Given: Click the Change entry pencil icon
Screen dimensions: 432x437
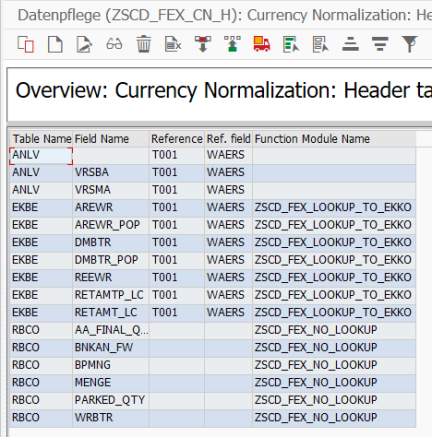Looking at the screenshot, I should coord(84,44).
